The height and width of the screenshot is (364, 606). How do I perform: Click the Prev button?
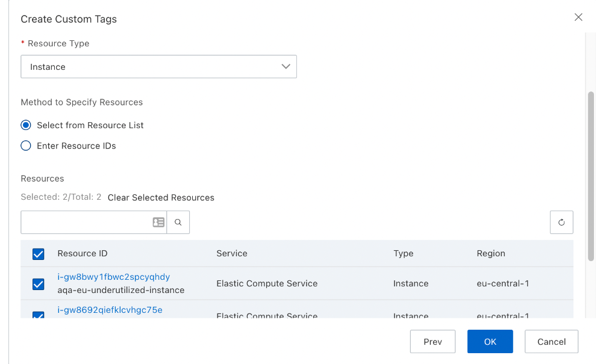(x=433, y=342)
